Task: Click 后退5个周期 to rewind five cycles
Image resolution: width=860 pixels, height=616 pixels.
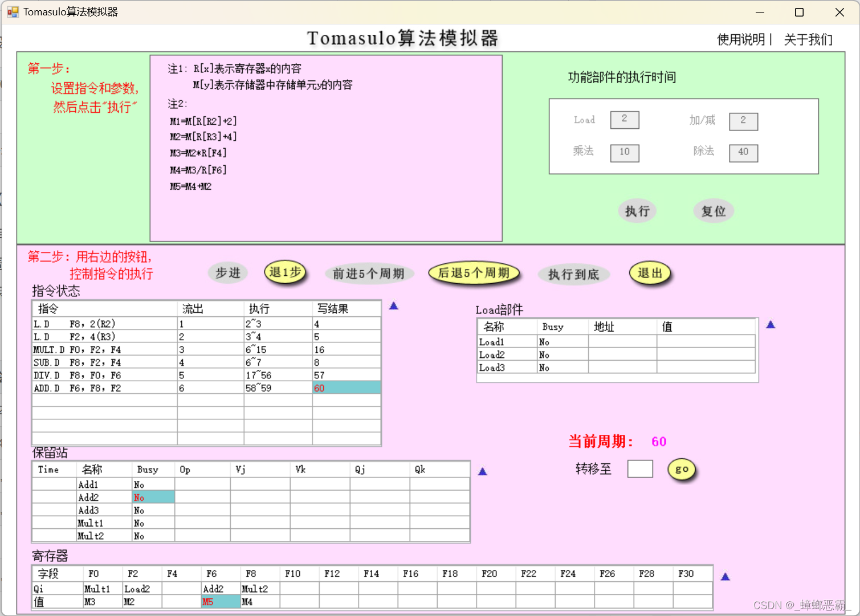Action: [474, 273]
